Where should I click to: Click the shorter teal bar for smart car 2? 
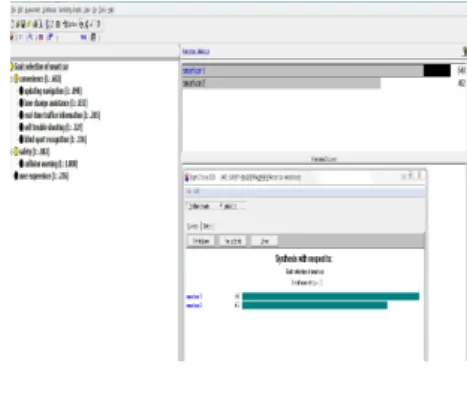[x=315, y=305]
